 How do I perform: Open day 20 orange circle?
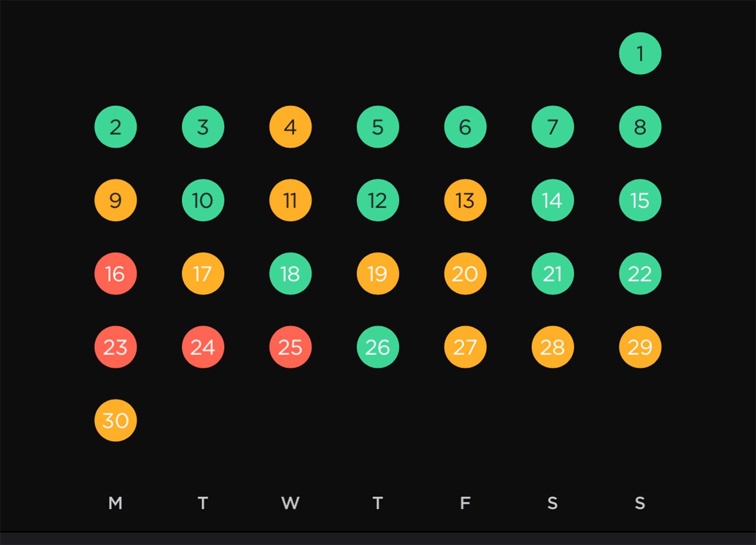point(465,273)
